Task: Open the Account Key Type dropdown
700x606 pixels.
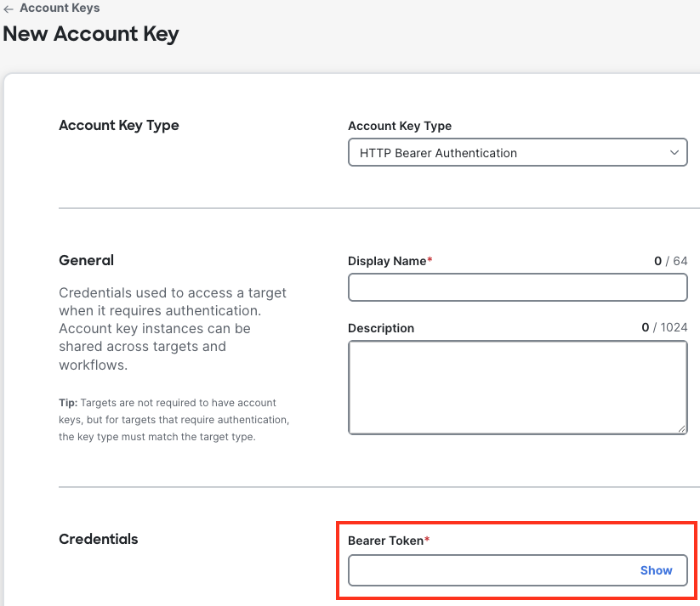Action: point(517,153)
